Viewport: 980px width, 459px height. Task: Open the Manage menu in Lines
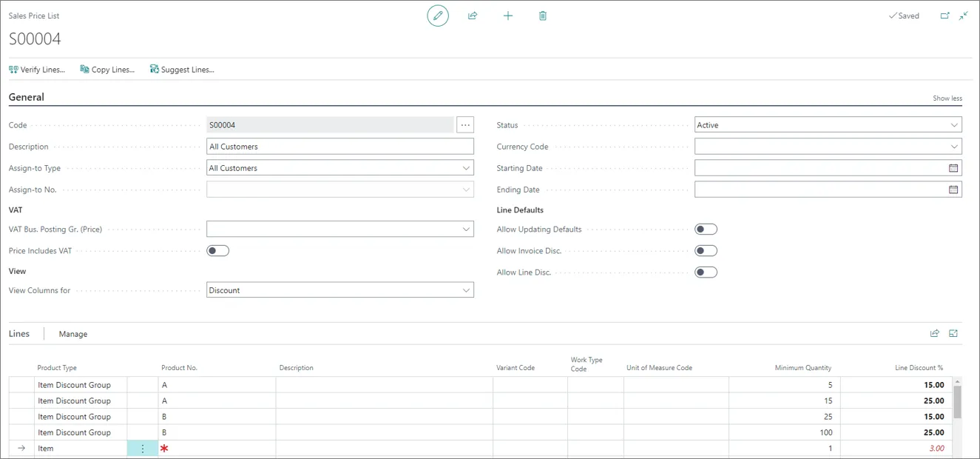point(73,334)
